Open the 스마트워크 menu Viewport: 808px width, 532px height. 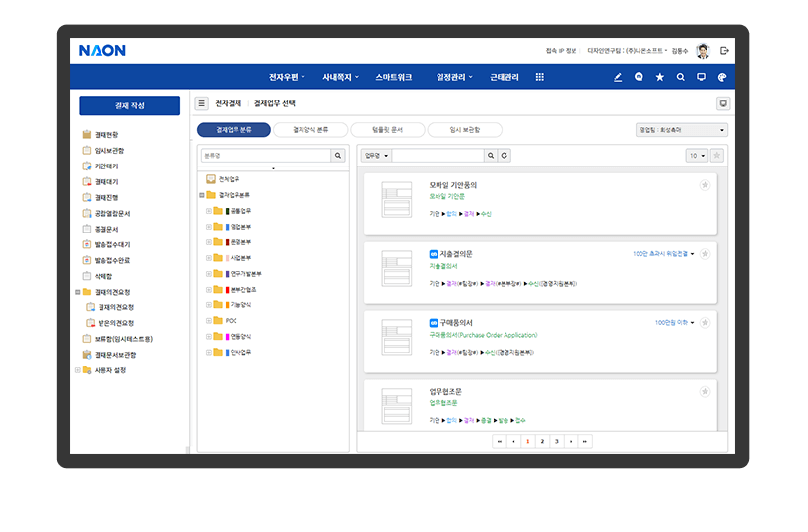[x=394, y=77]
